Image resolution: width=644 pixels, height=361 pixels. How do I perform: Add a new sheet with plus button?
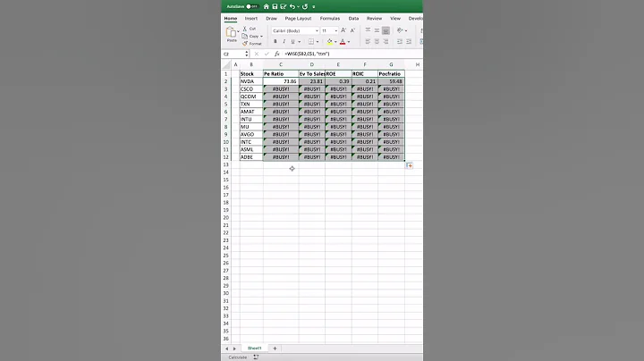275,348
